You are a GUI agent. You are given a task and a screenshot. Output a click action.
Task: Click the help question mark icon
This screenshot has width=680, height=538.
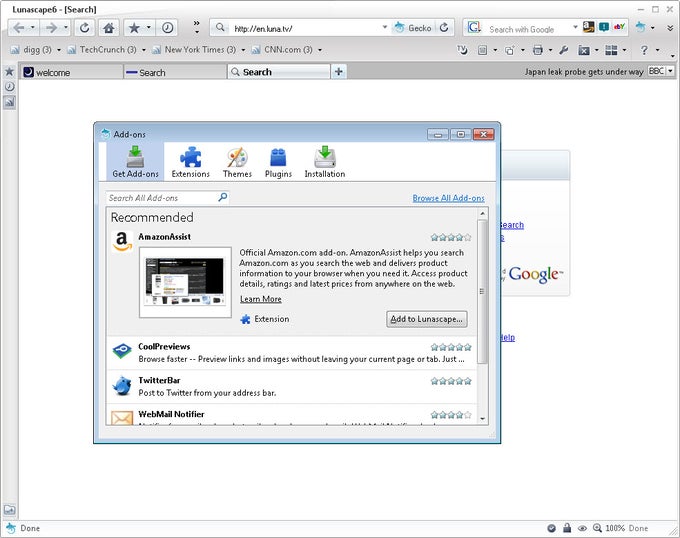[x=644, y=50]
